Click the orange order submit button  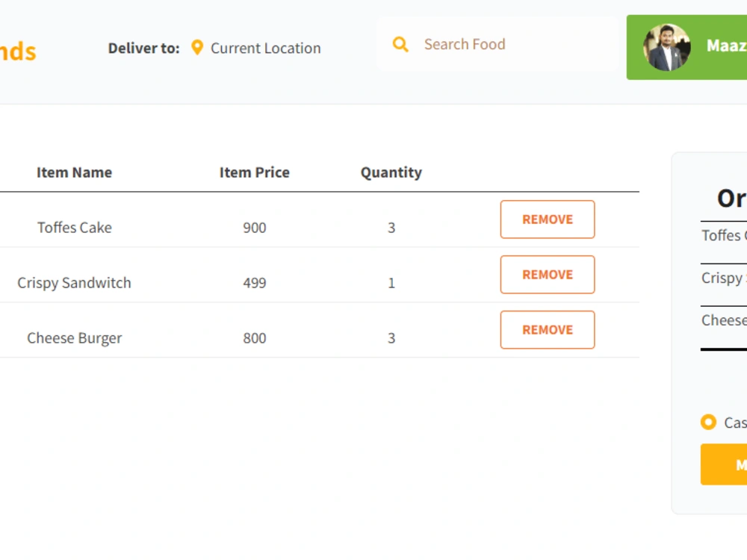724,464
